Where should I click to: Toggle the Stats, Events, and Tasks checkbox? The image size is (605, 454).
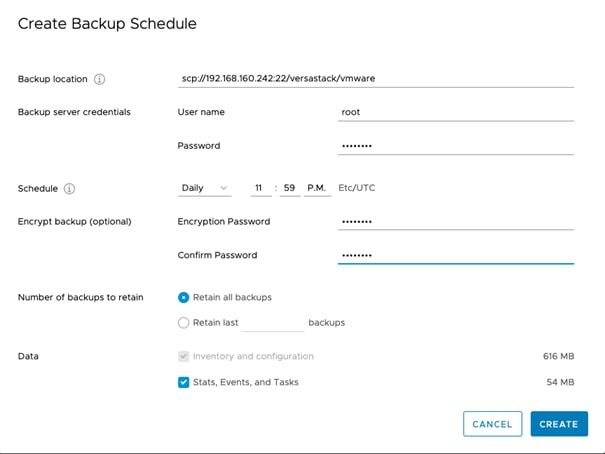click(x=184, y=382)
